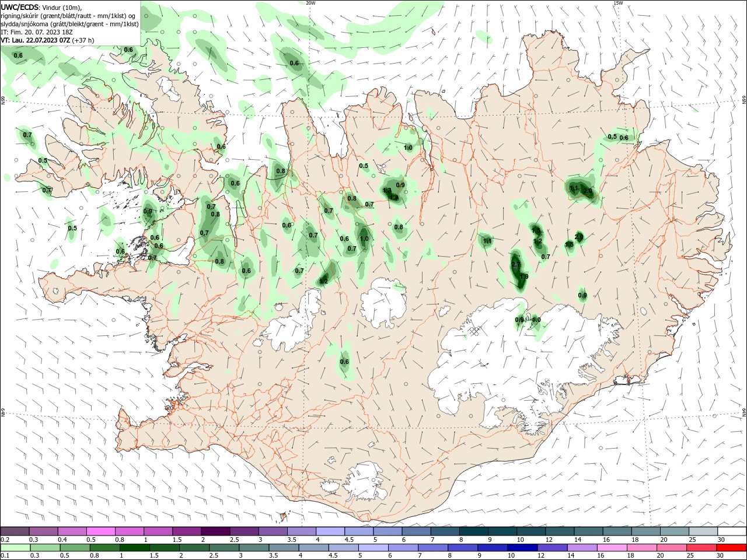Viewport: 747px width, 560px height.
Task: Select the light pink swatch labeled 16
Action: click(x=612, y=548)
